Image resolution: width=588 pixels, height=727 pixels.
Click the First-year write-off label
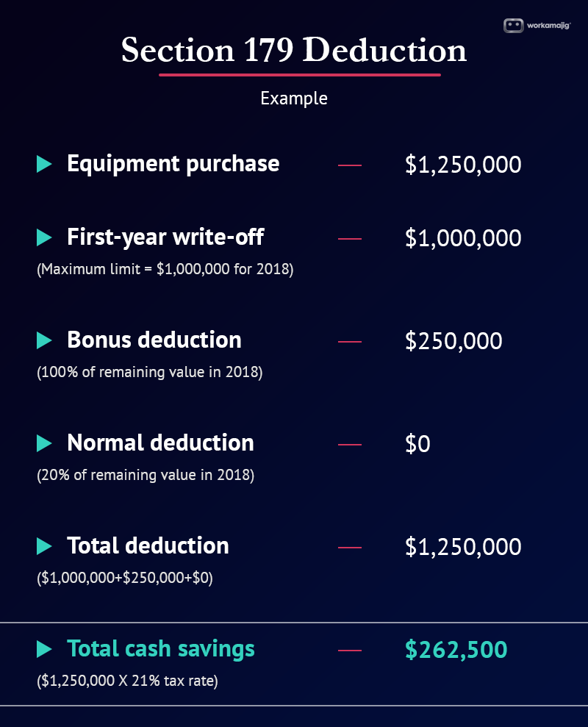coord(165,237)
